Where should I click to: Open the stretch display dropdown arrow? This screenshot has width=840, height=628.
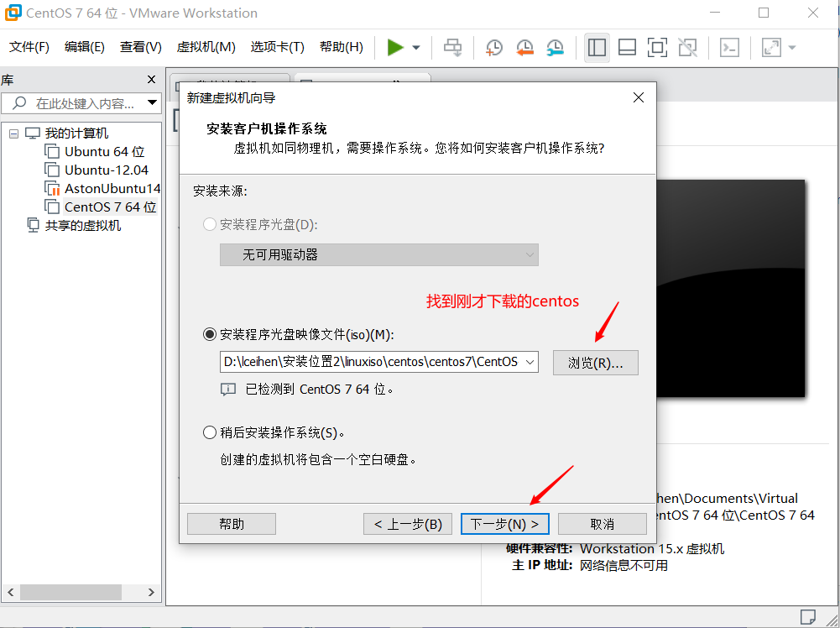coord(792,48)
